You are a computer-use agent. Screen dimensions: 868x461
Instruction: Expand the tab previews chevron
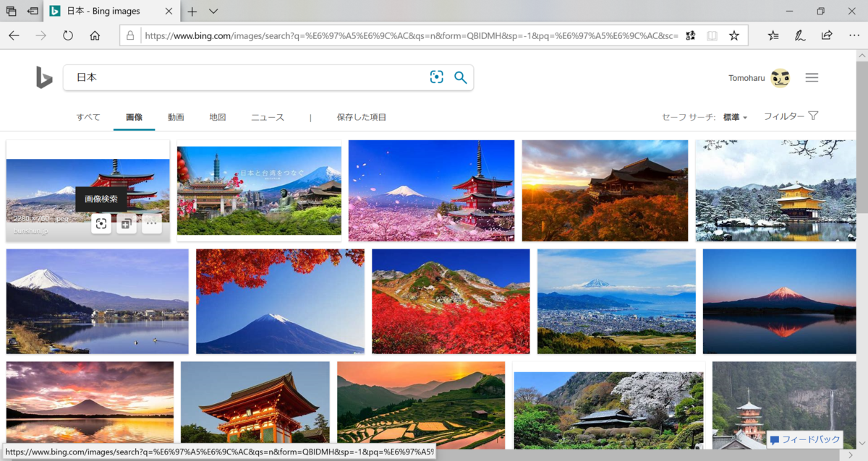213,12
